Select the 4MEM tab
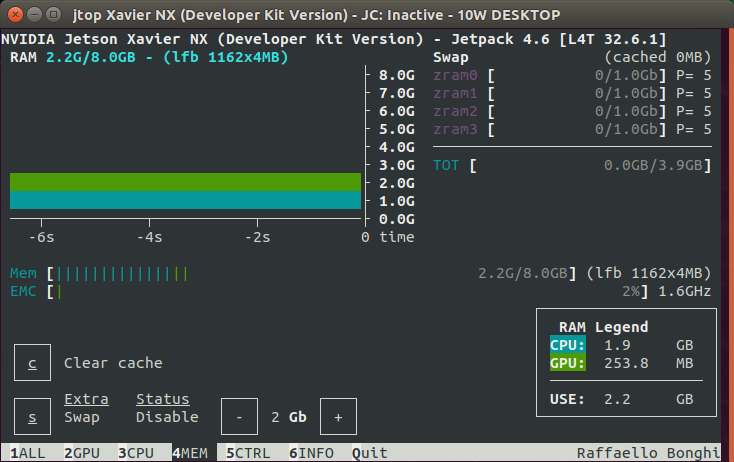Image resolution: width=734 pixels, height=462 pixels. (190, 453)
